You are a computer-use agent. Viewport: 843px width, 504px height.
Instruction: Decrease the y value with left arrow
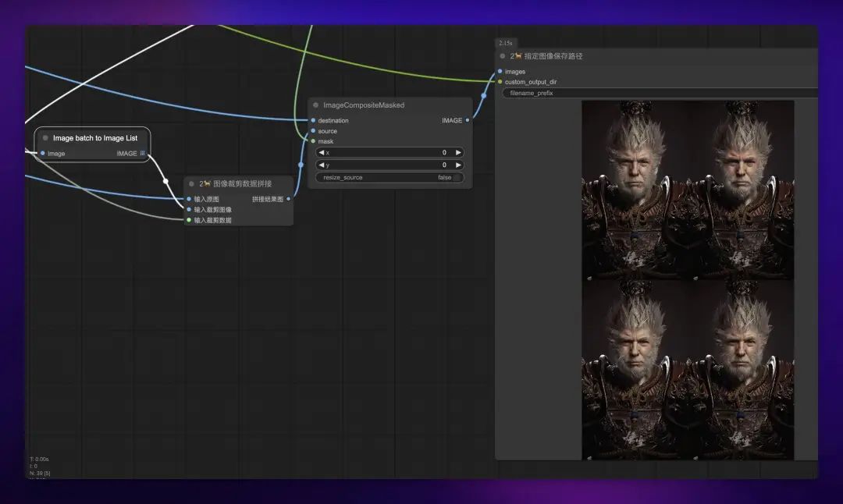coord(322,165)
